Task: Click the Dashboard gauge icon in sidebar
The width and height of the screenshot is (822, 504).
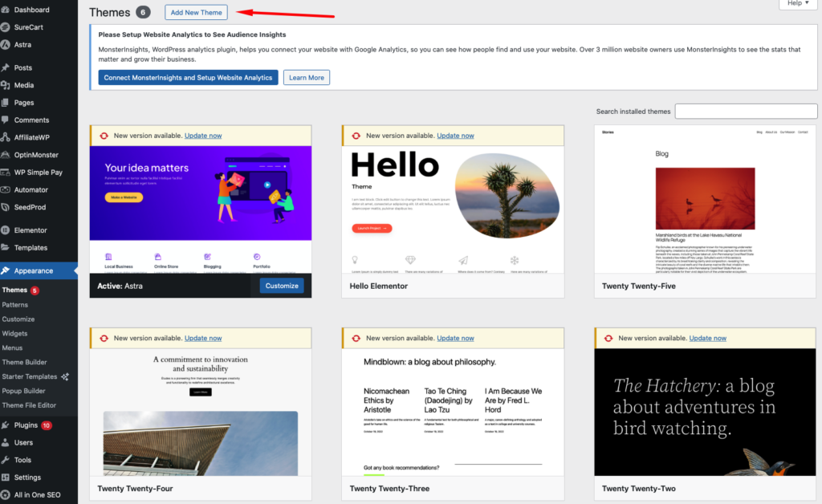Action: click(6, 10)
